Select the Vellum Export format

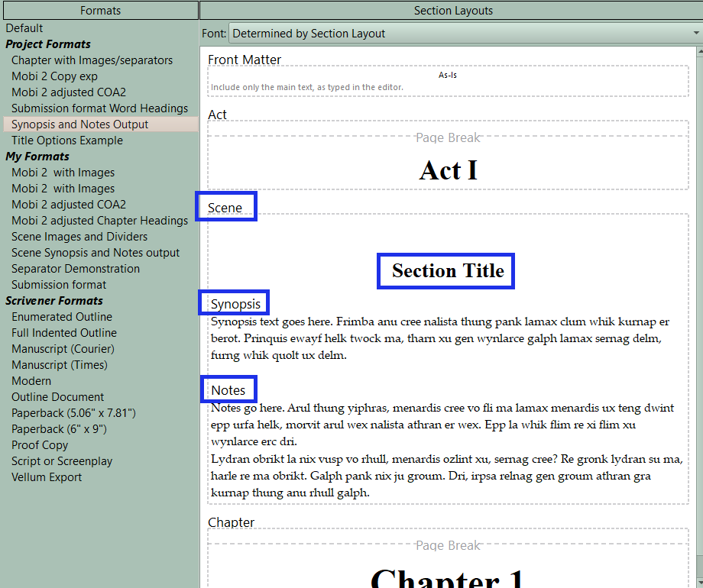(x=47, y=477)
